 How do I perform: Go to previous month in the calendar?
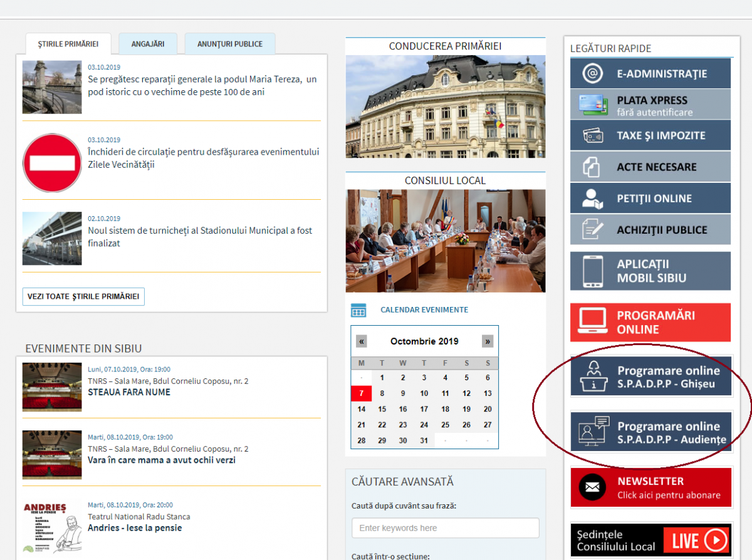[361, 341]
